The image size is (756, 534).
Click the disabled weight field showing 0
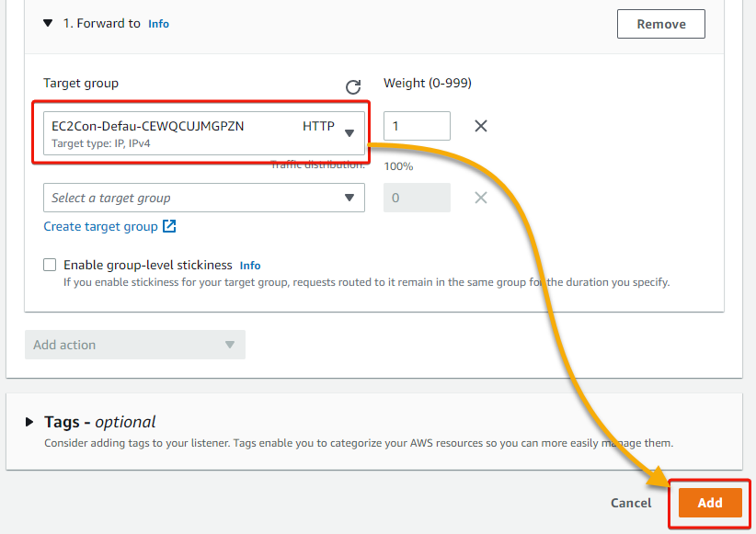(417, 198)
